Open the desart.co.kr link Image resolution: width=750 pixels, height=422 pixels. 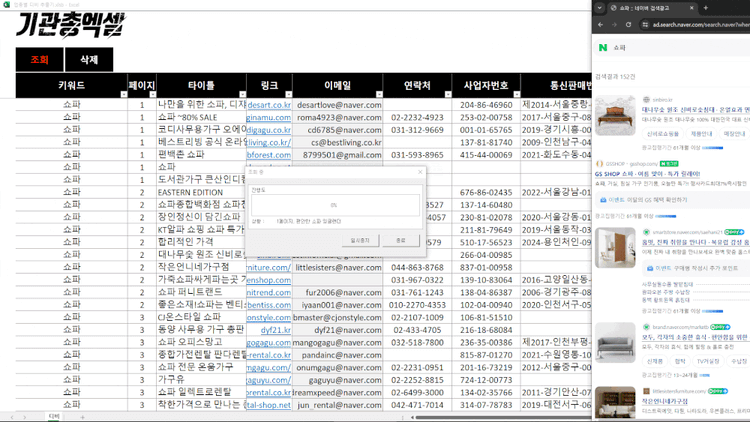click(269, 105)
